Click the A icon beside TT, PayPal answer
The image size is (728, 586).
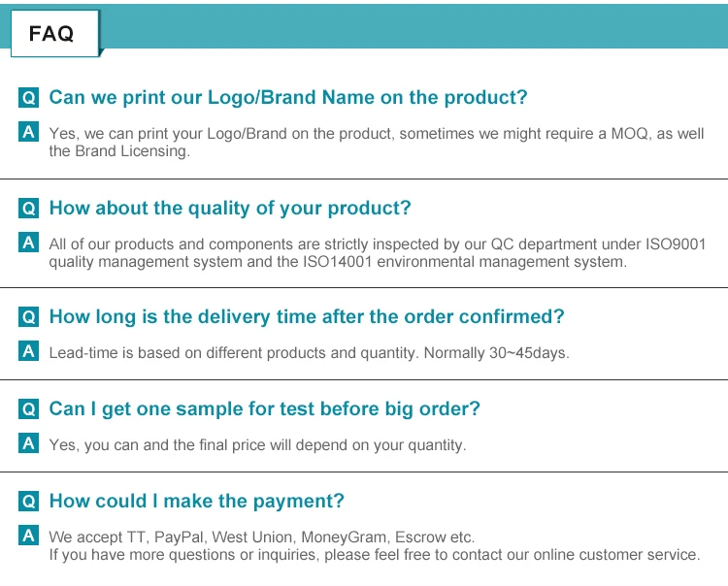[29, 536]
